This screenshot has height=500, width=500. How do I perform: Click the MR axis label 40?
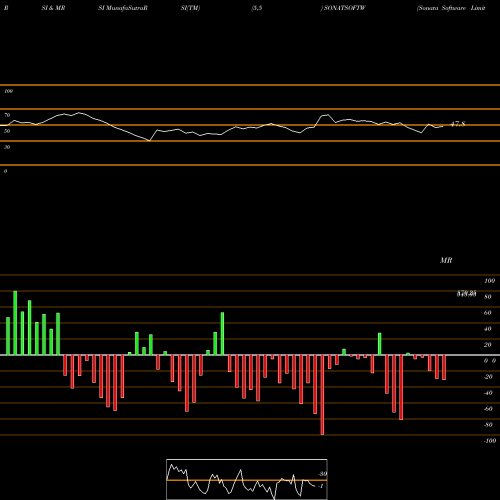tap(488, 329)
